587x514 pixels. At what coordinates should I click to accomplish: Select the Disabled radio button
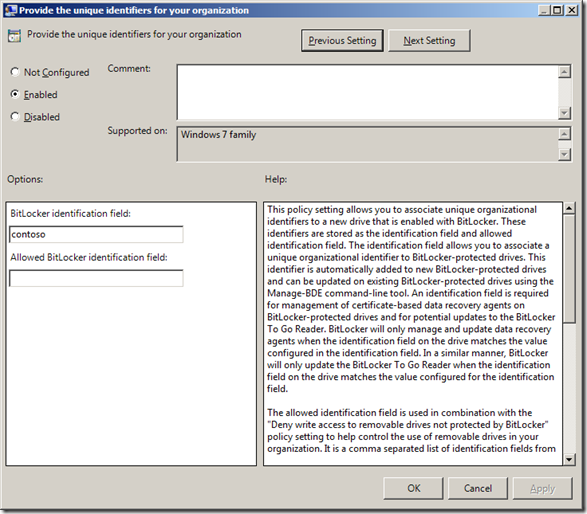(15, 117)
